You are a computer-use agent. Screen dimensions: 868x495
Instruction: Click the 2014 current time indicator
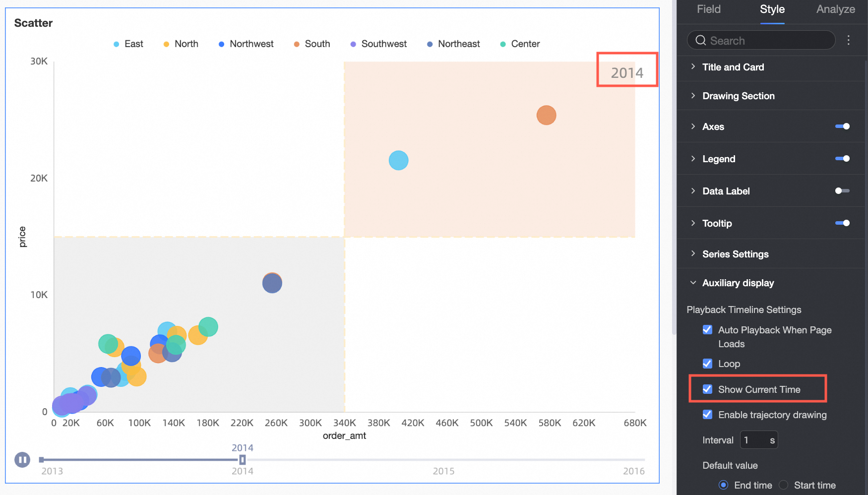(627, 73)
